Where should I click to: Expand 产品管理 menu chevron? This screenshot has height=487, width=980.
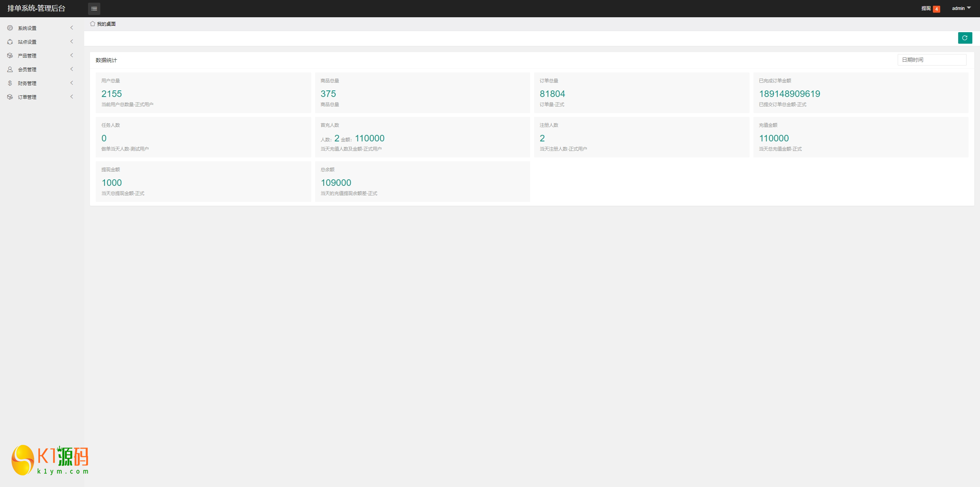[72, 55]
